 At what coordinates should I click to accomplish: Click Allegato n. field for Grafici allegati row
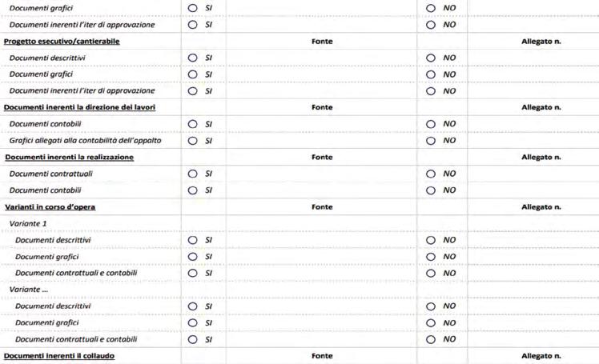(532, 141)
